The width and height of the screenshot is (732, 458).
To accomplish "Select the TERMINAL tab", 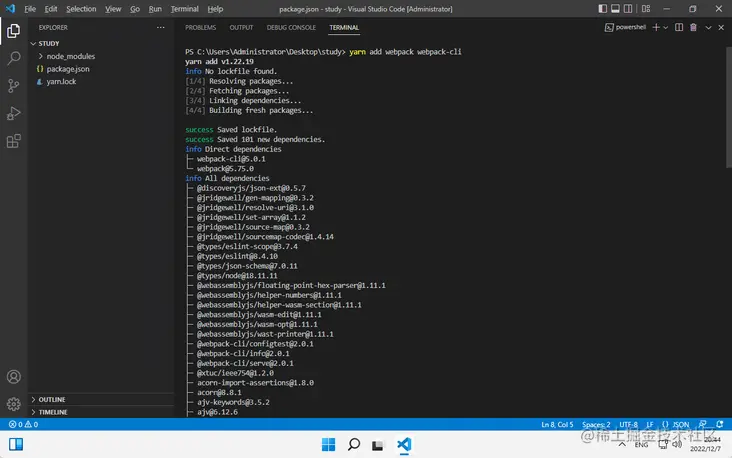I will coord(344,28).
